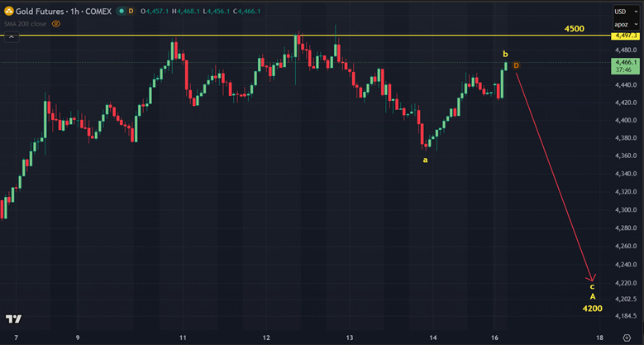Image resolution: width=644 pixels, height=345 pixels.
Task: Click the gold bars symbol logo
Action: (x=8, y=11)
